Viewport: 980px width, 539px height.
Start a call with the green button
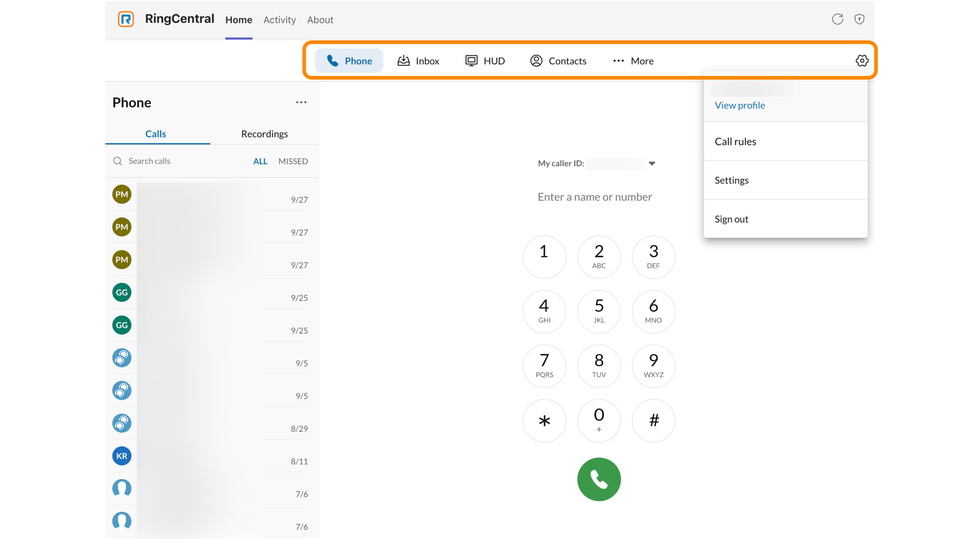[599, 479]
